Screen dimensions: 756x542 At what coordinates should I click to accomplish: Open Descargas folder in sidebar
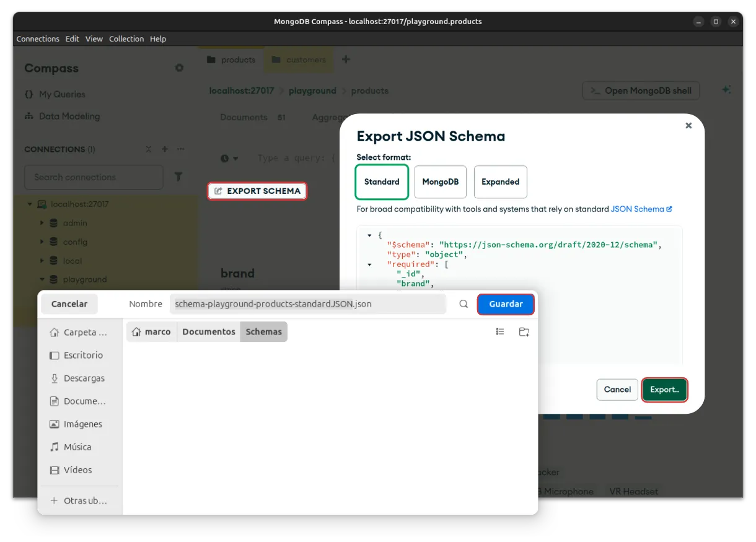(x=84, y=378)
